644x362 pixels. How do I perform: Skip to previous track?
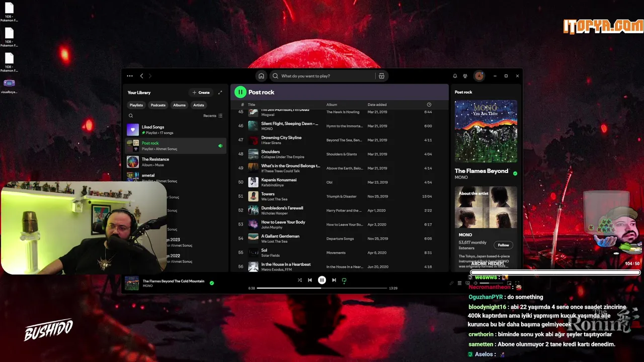310,280
